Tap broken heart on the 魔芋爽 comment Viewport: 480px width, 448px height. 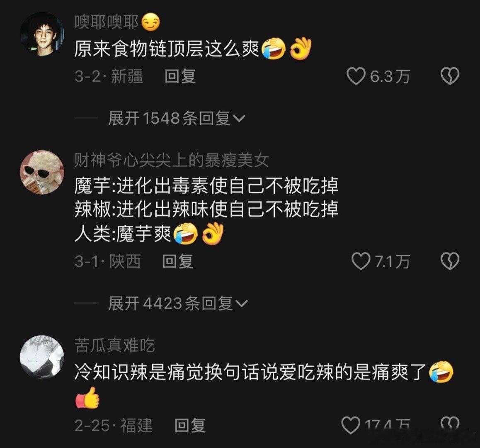450,261
